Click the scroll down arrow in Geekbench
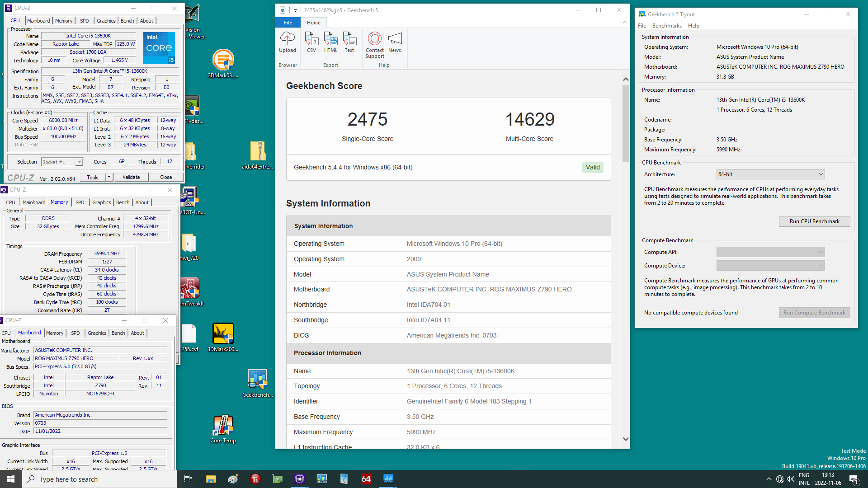 pyautogui.click(x=626, y=439)
